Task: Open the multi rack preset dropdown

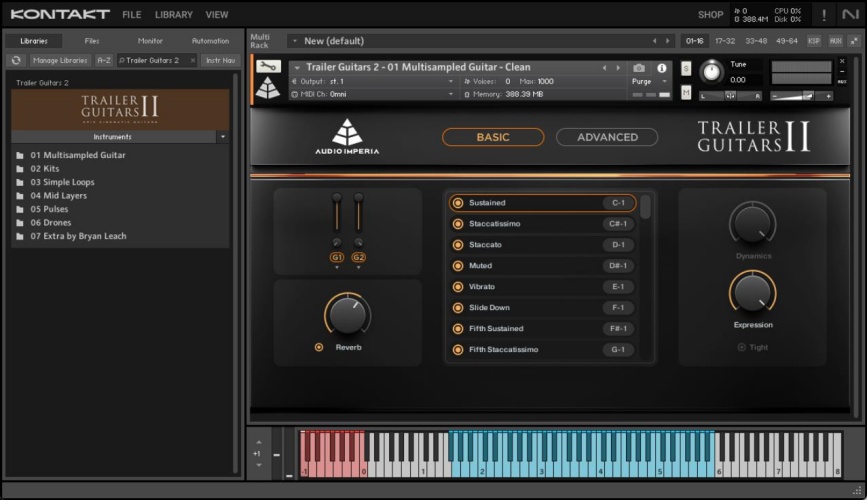Action: tap(293, 41)
